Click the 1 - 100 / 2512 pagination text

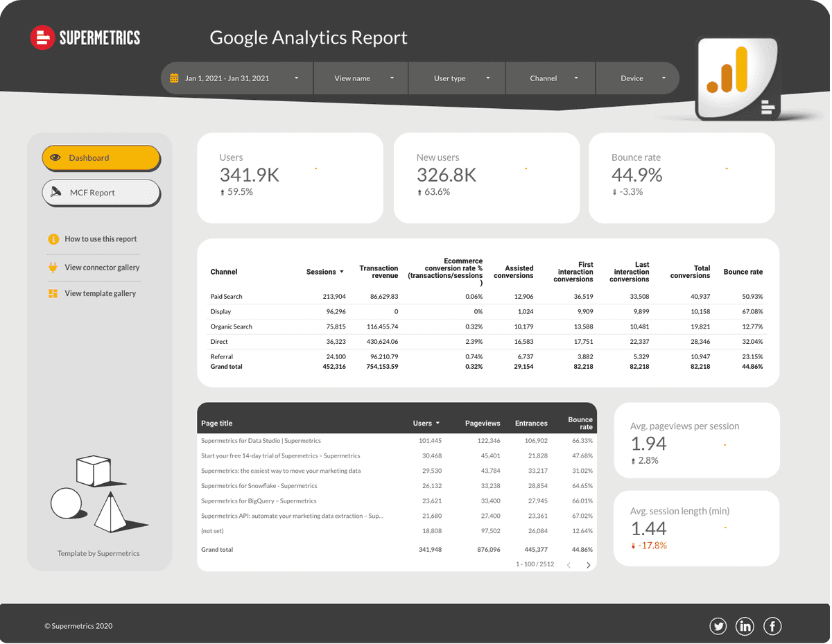point(535,565)
